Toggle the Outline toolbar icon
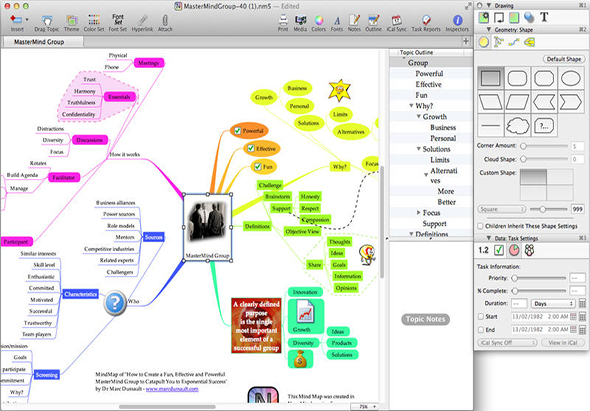The image size is (590, 411). point(373,23)
